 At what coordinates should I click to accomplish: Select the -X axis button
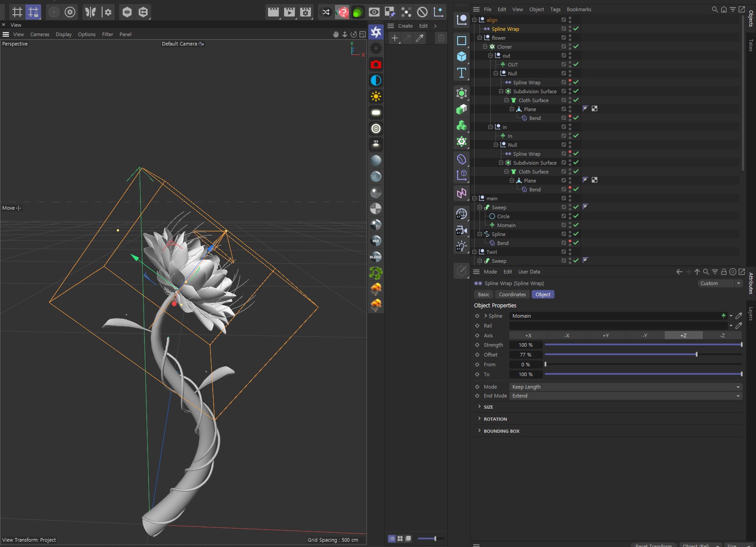(567, 336)
